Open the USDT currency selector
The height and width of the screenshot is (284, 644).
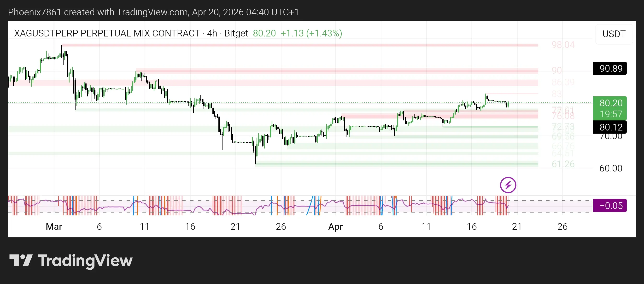click(614, 34)
